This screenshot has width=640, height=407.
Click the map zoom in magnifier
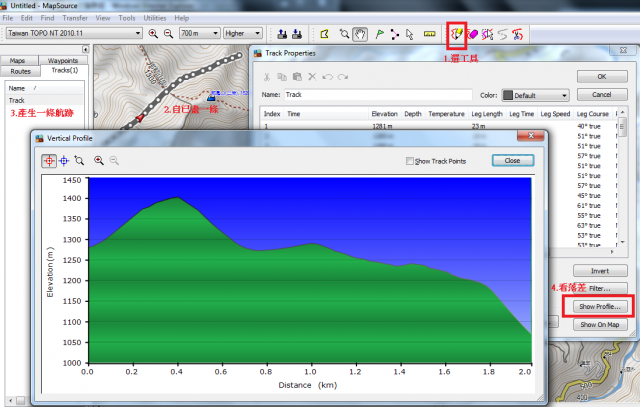point(153,34)
